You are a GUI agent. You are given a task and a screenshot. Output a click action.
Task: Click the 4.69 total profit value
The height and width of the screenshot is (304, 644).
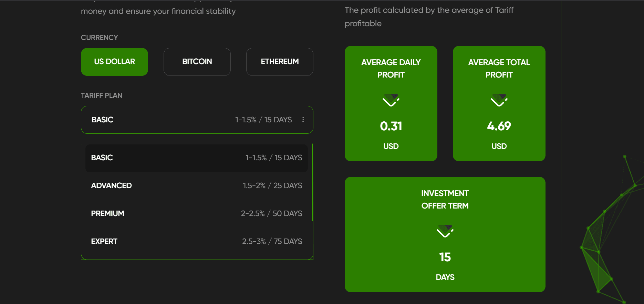tap(499, 126)
